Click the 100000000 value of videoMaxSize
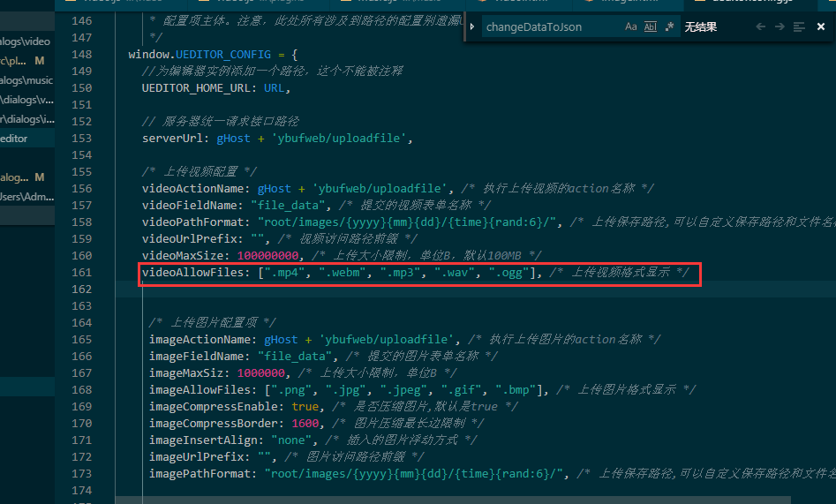The width and height of the screenshot is (836, 504). [267, 255]
